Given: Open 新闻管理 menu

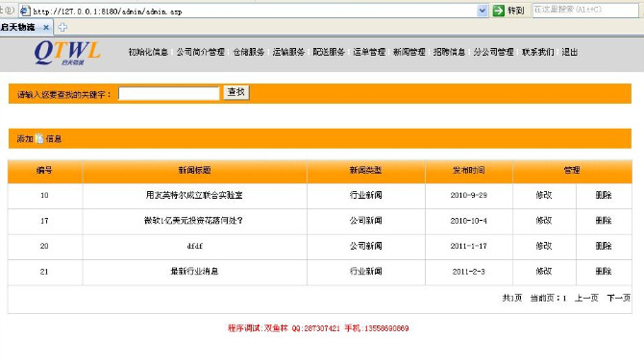Looking at the screenshot, I should click(x=409, y=52).
